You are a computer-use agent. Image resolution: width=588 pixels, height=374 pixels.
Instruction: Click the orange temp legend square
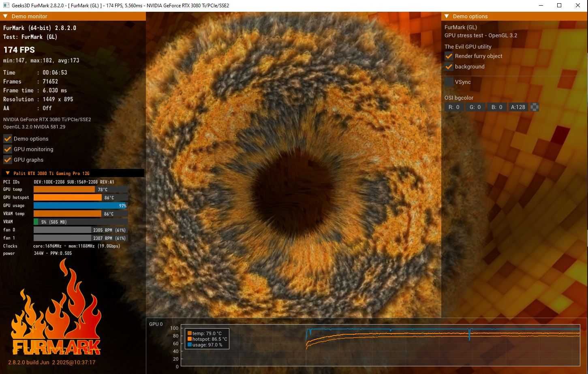pos(190,333)
